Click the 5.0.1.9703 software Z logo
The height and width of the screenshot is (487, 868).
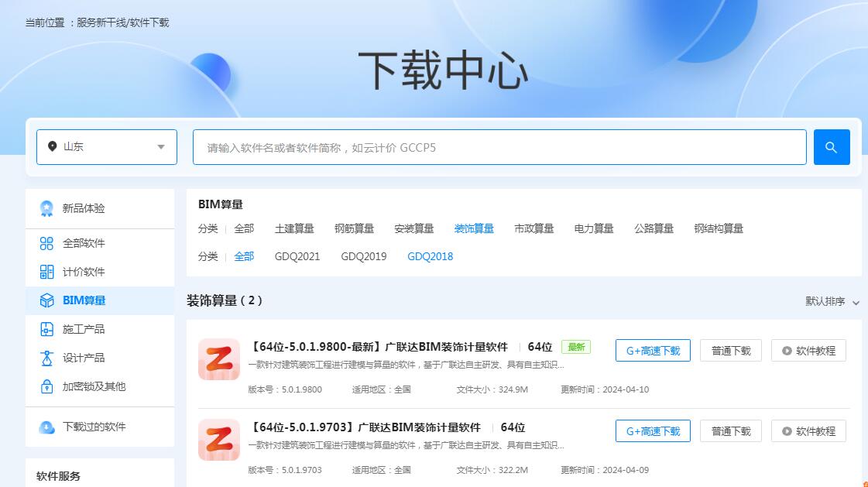(219, 440)
